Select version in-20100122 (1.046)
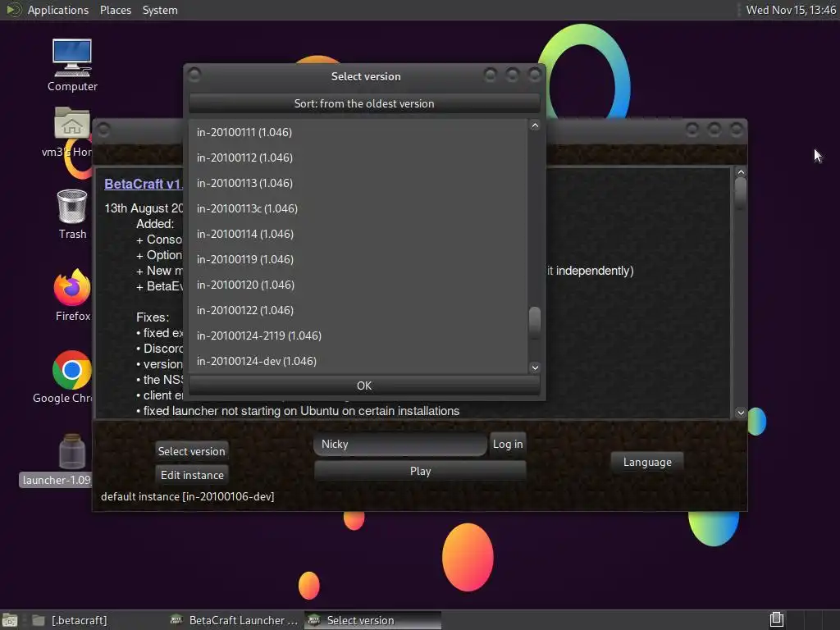The image size is (840, 630). 358,310
